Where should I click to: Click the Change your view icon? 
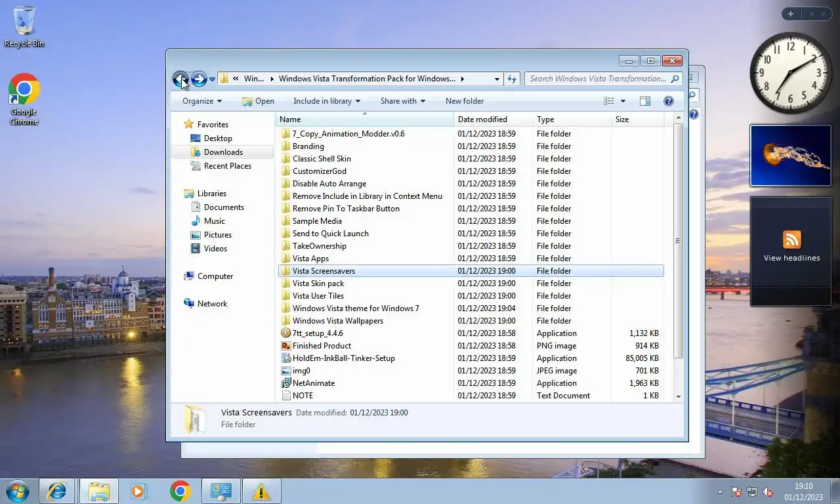(x=609, y=101)
